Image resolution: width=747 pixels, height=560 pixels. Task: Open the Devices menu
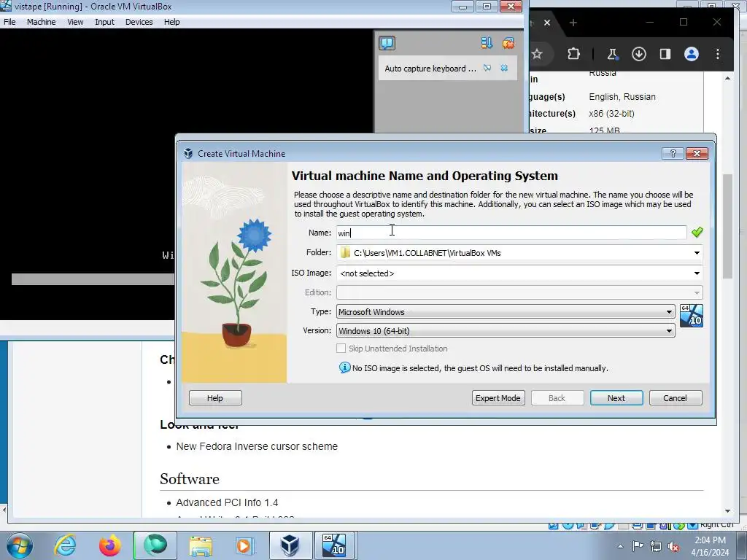click(139, 22)
